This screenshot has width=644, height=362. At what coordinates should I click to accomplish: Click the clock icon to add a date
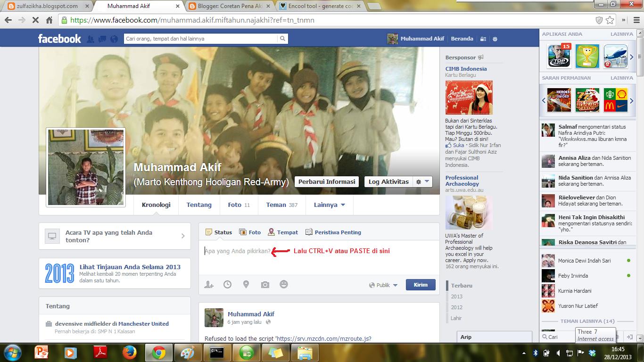227,284
